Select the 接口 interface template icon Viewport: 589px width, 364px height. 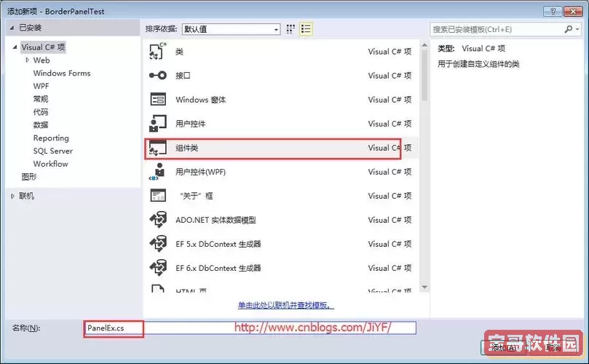(157, 75)
